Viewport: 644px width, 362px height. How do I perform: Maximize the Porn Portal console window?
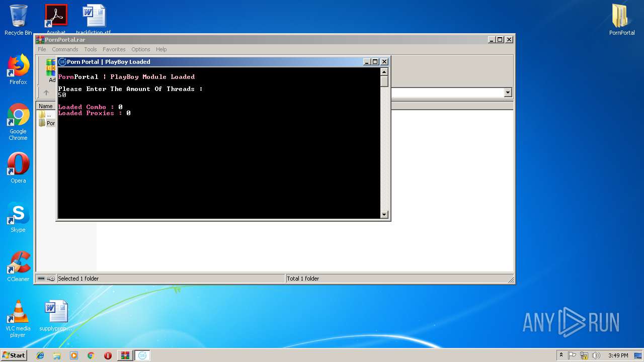coord(375,62)
